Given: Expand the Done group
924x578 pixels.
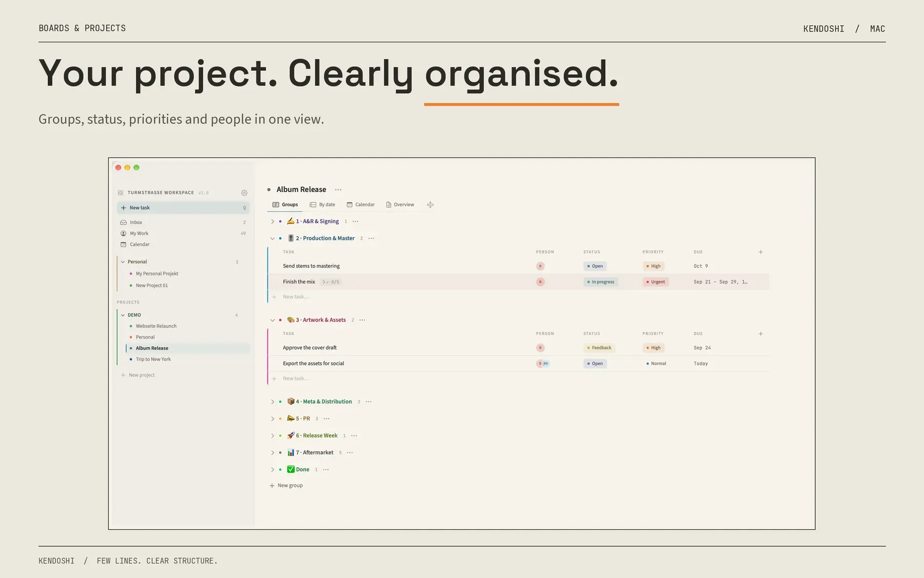Looking at the screenshot, I should (x=273, y=470).
